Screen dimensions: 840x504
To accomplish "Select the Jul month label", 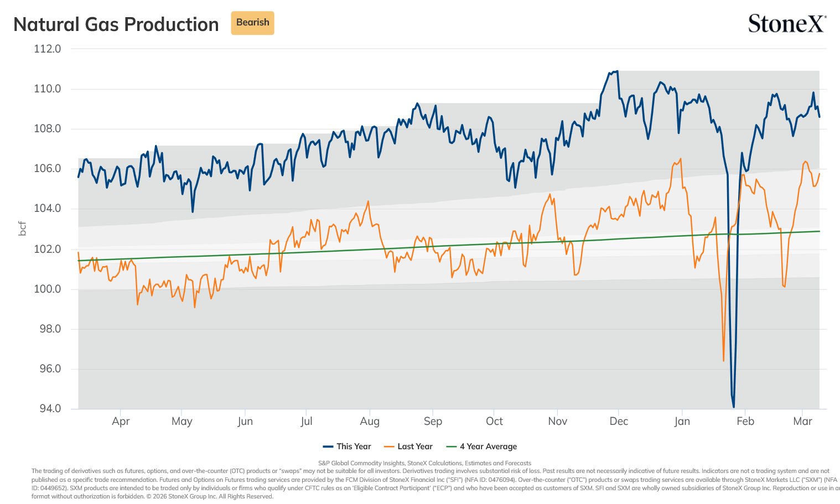I will [x=307, y=422].
